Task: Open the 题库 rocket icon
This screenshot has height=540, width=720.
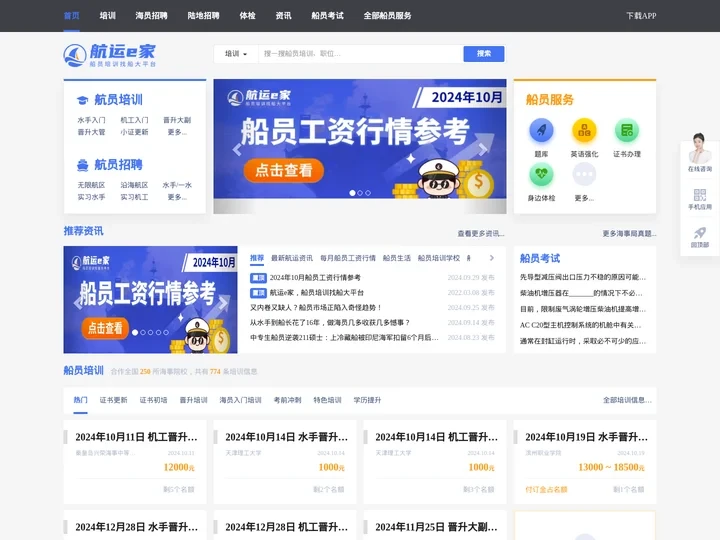Action: coord(541,130)
